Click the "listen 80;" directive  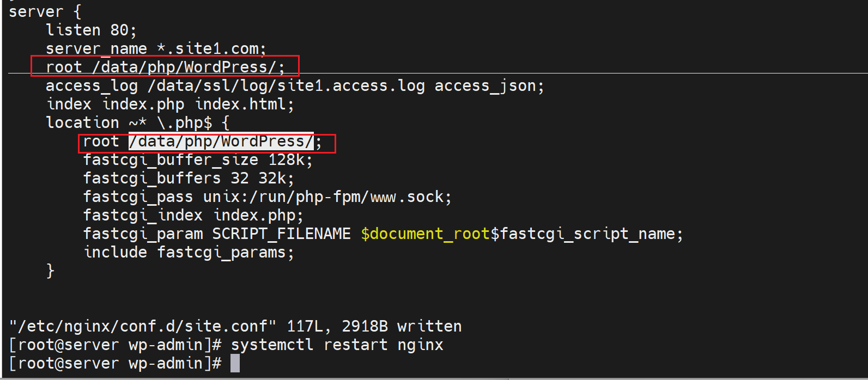pos(91,30)
